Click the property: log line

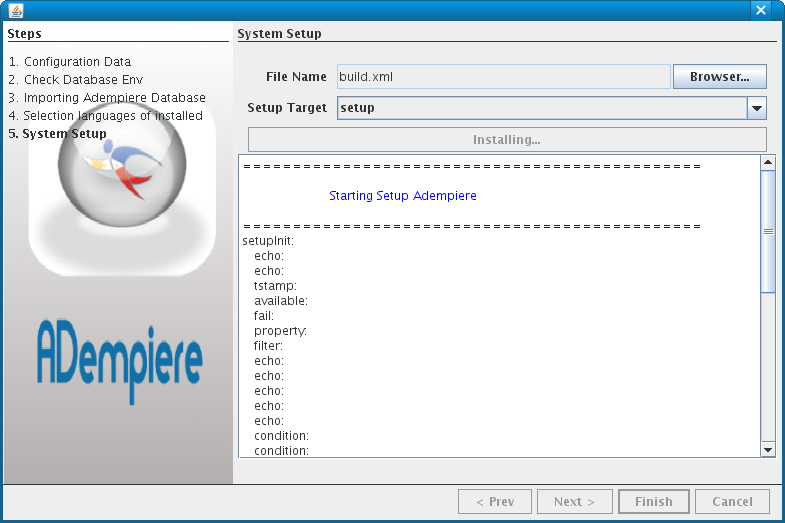tap(280, 331)
